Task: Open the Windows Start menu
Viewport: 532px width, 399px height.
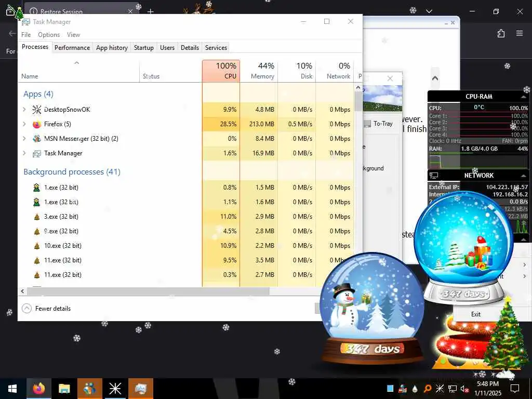Action: tap(12, 389)
